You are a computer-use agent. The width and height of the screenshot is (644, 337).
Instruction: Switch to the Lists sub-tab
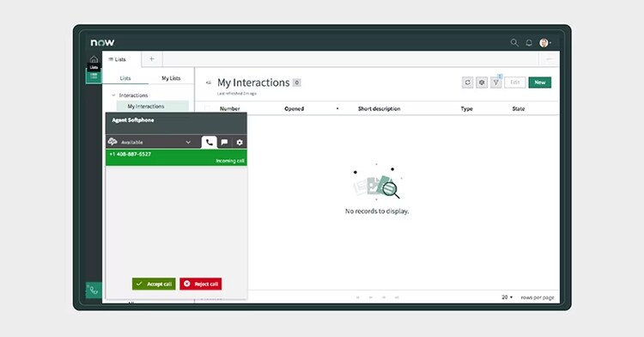click(125, 78)
